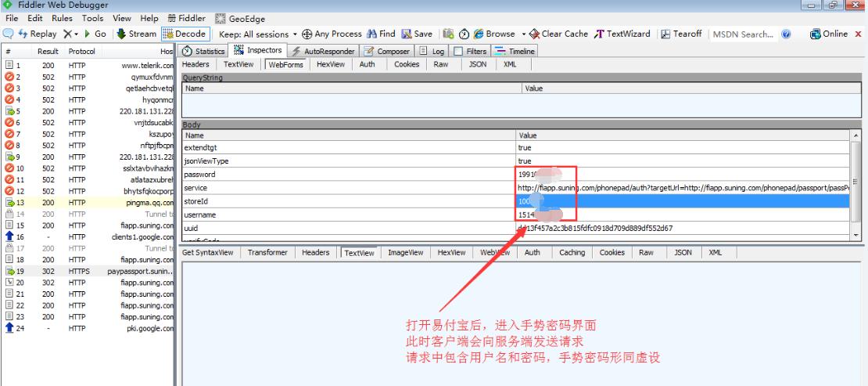868x386 pixels.
Task: Open the Keep: All sessions dropdown
Action: pos(258,34)
